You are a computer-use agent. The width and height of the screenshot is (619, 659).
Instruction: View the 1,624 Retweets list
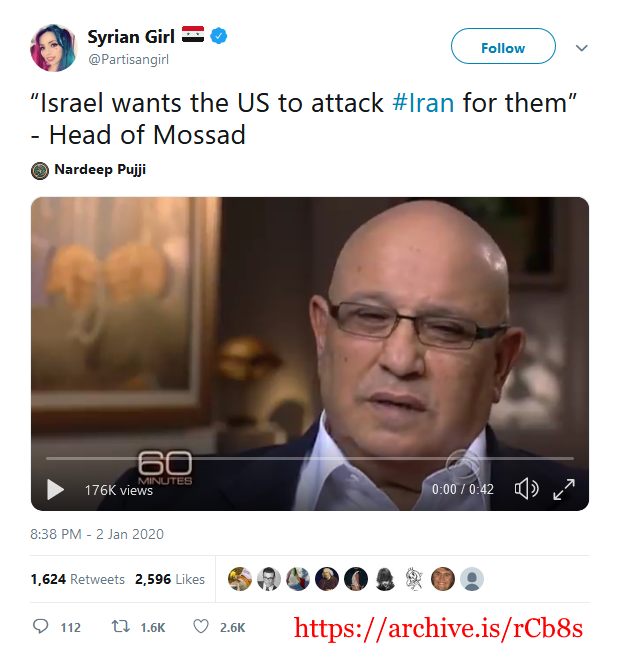click(x=78, y=579)
